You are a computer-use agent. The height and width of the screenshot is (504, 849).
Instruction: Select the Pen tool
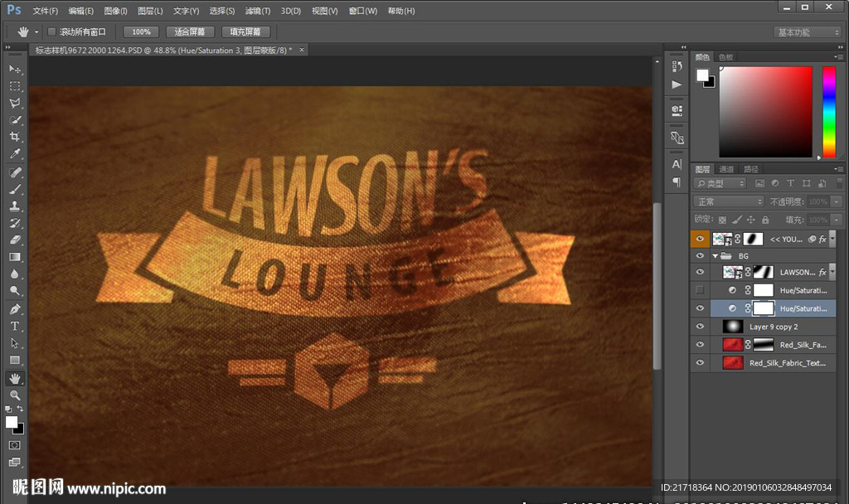point(15,309)
